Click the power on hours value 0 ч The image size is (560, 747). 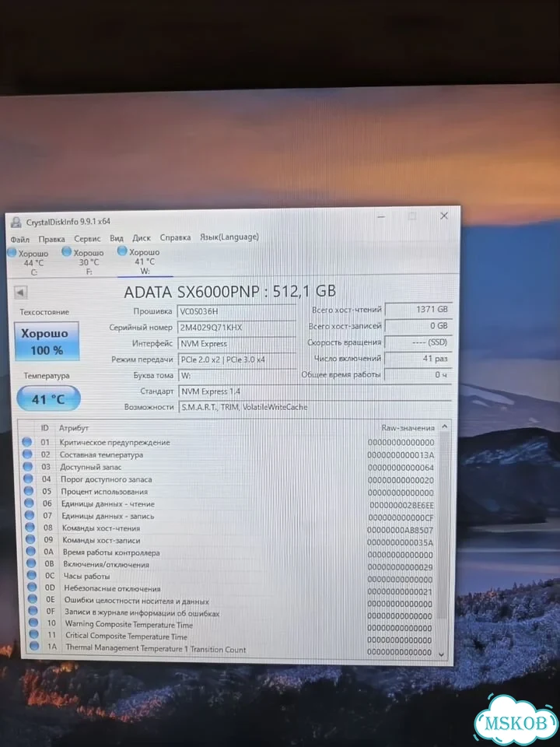pyautogui.click(x=418, y=375)
